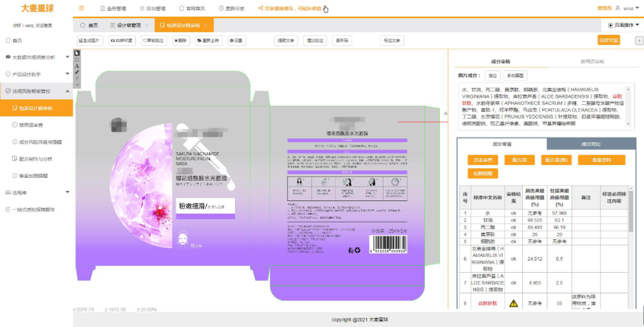Click the 标注文本 button
This screenshot has width=644, height=327.
(392, 40)
